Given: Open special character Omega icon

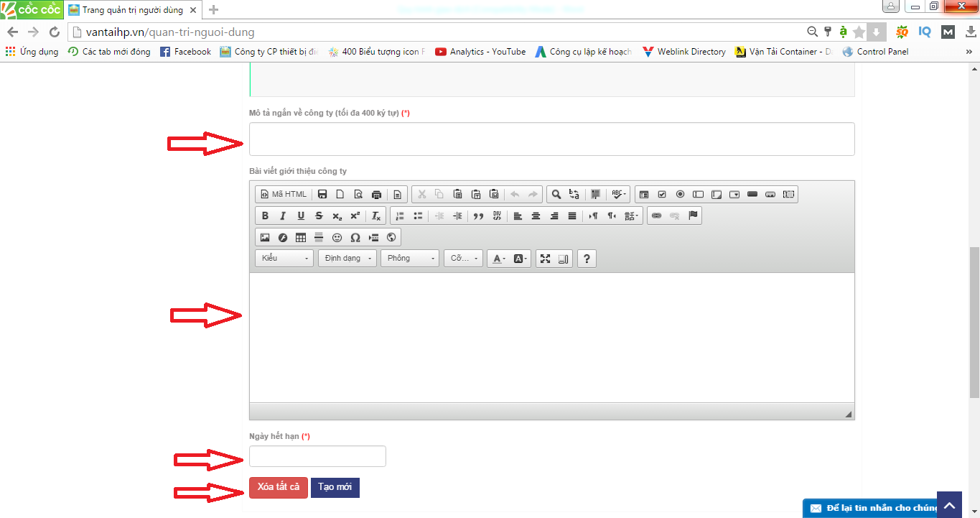Looking at the screenshot, I should [x=355, y=237].
